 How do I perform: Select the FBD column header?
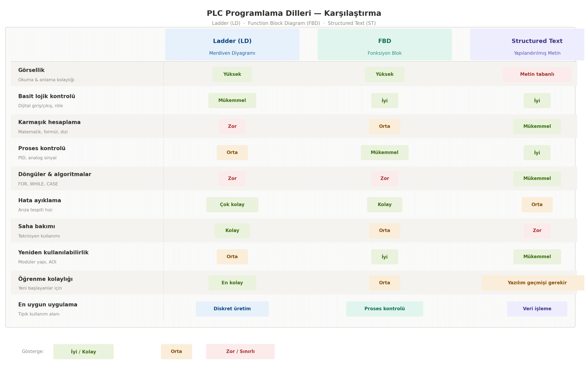[x=384, y=44]
